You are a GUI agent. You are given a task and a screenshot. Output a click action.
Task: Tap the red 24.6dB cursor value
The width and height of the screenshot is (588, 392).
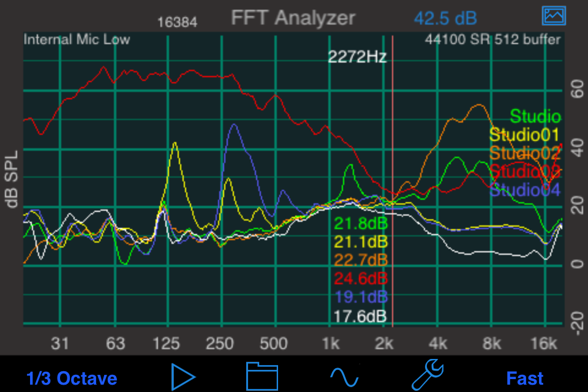(360, 279)
